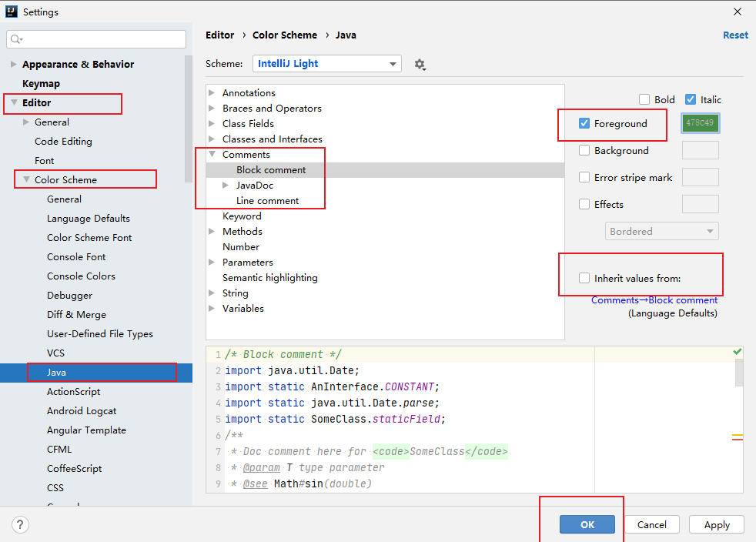Screen dimensions: 756x542
Task: Click the green inspection checkmark in preview
Action: [738, 352]
